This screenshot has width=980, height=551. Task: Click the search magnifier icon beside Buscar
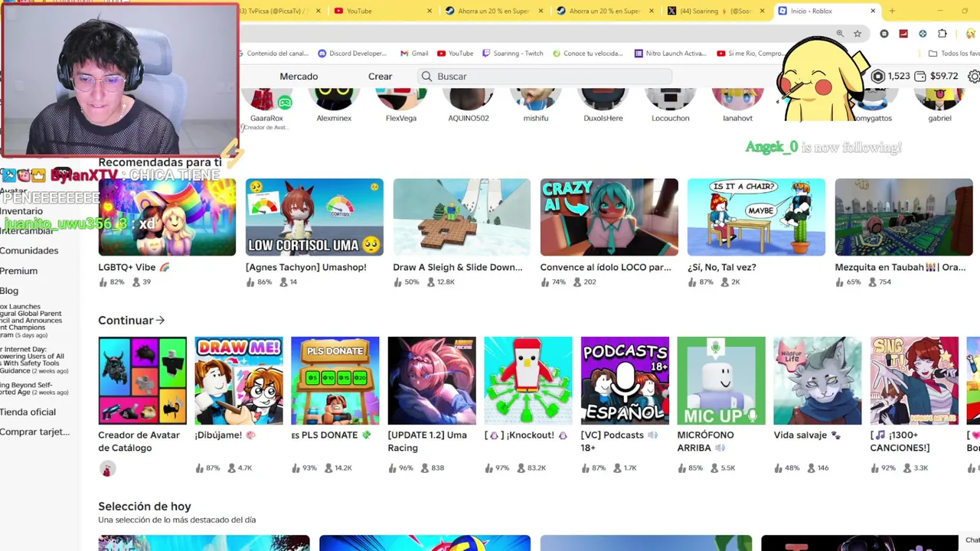(426, 77)
